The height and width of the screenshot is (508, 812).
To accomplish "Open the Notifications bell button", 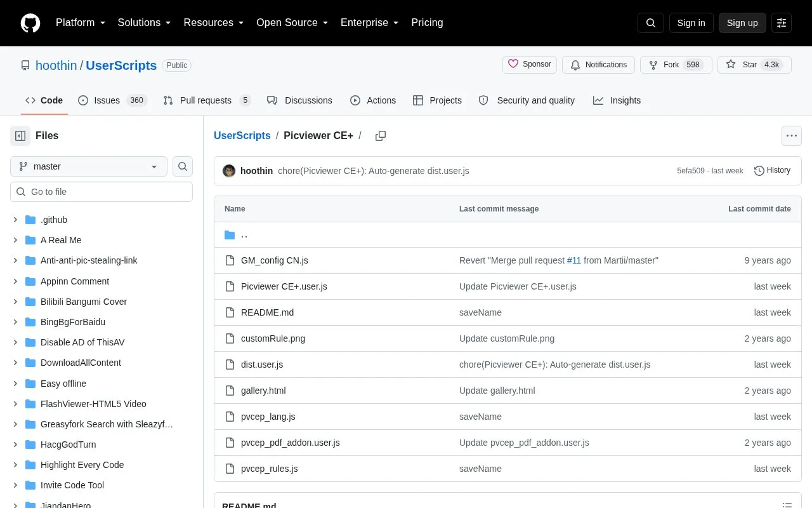I will coord(598,65).
